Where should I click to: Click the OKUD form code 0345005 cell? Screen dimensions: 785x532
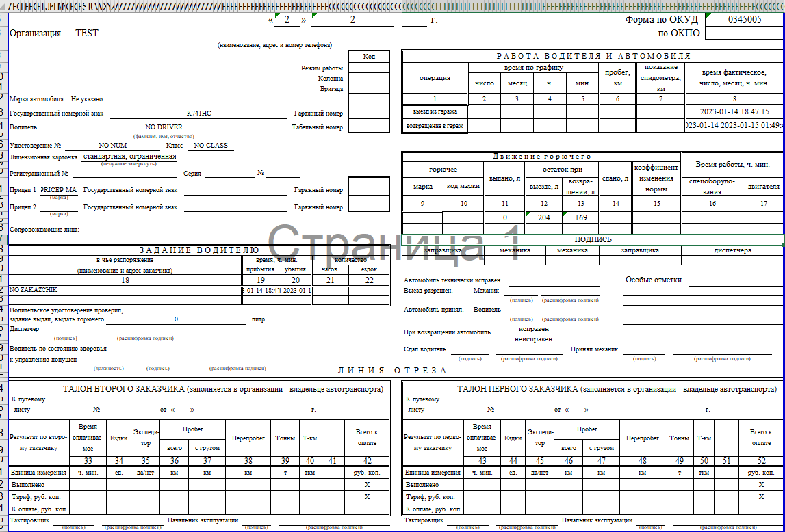point(744,20)
